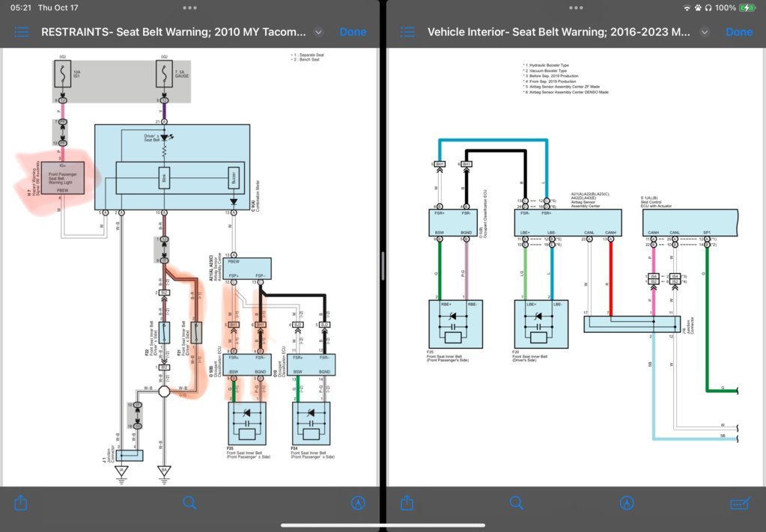Tap the F24 Front Seat Inner Belt label
The image size is (766, 532).
pos(313,453)
